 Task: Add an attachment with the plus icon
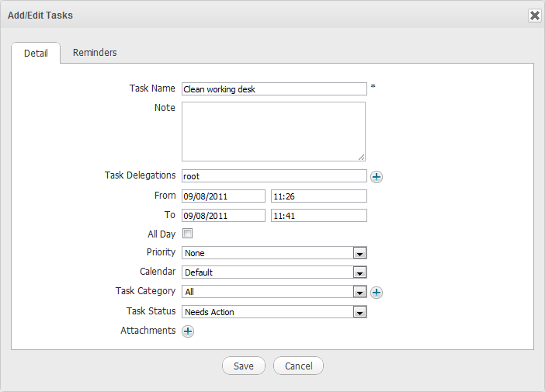tap(188, 331)
